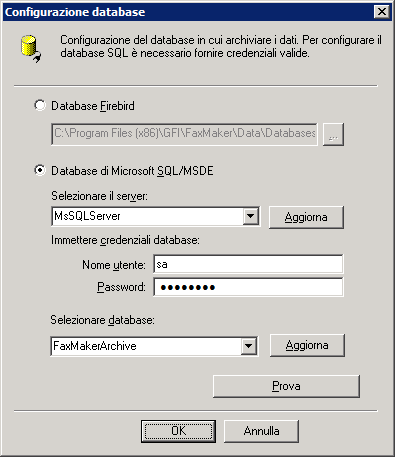This screenshot has height=457, width=395.
Task: Close the Configurazione database dialog
Action: click(x=382, y=12)
